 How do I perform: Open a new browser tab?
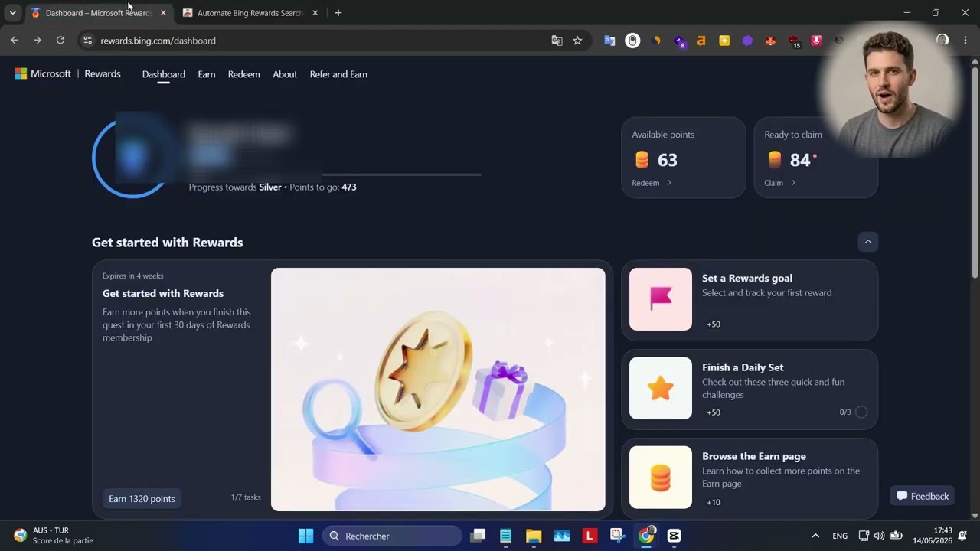click(x=338, y=13)
